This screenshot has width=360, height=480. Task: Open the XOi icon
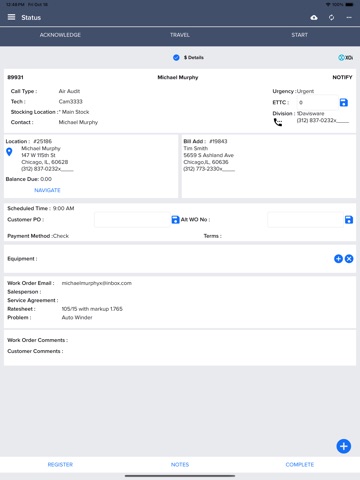pos(346,58)
